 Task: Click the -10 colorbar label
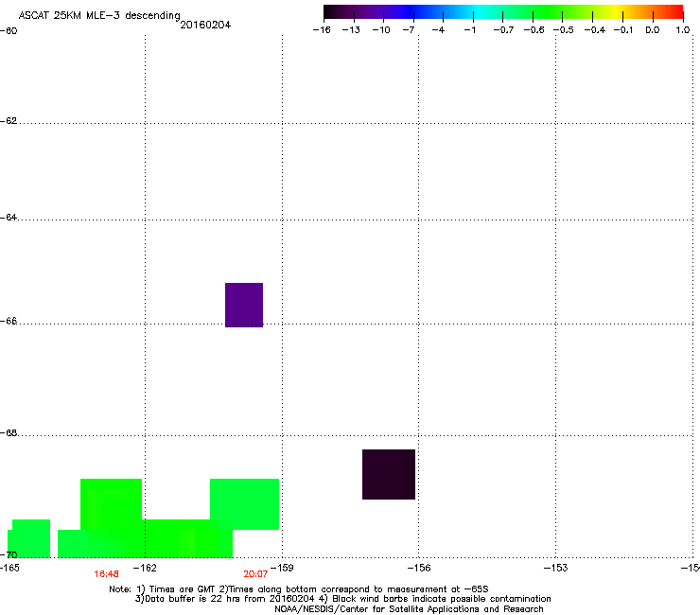click(x=381, y=30)
